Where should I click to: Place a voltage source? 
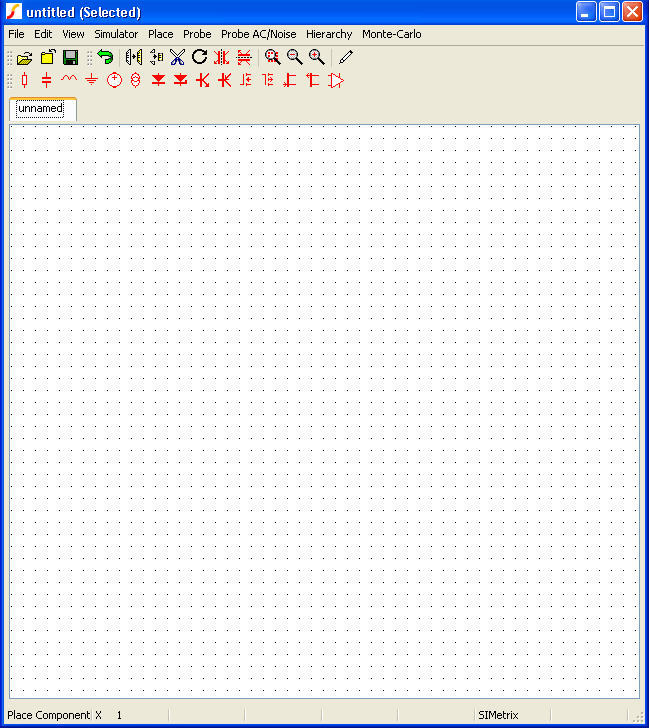(114, 80)
